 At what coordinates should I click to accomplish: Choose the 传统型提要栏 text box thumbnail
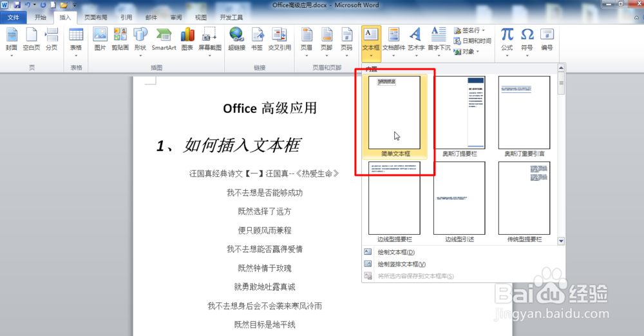[x=524, y=202]
